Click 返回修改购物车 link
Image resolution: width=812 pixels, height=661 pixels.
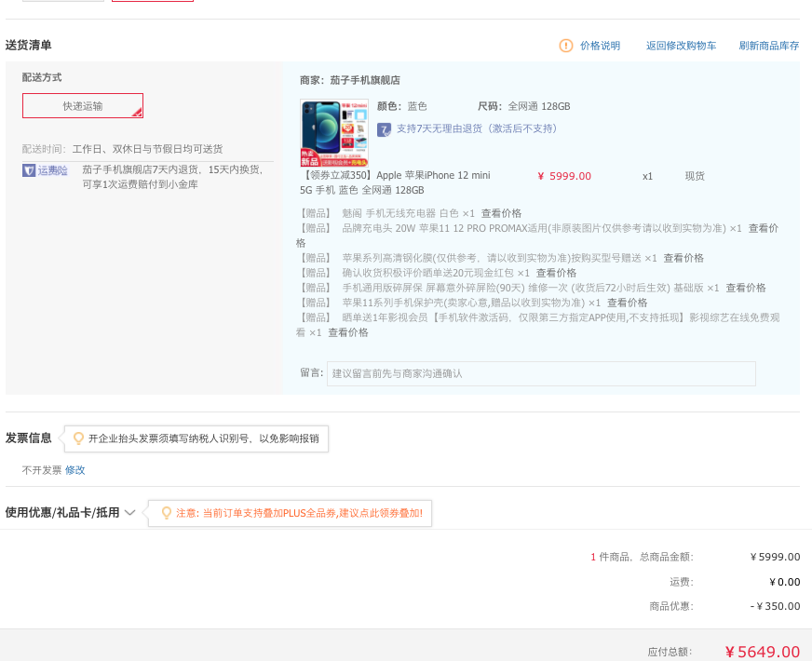[x=681, y=46]
